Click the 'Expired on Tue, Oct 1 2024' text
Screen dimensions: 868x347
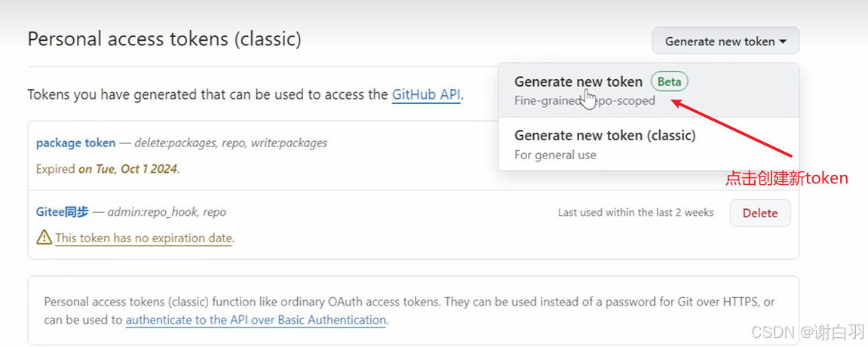[x=108, y=169]
